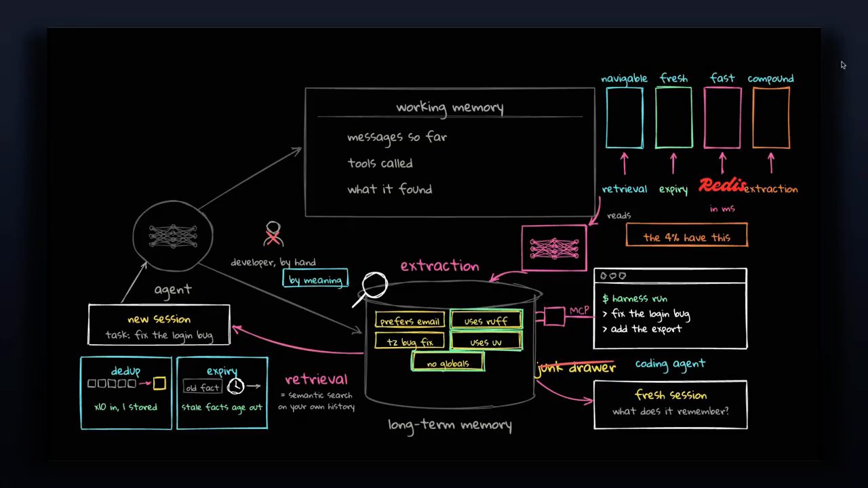Click 'long-term memory' label
The height and width of the screenshot is (488, 868).
click(450, 425)
